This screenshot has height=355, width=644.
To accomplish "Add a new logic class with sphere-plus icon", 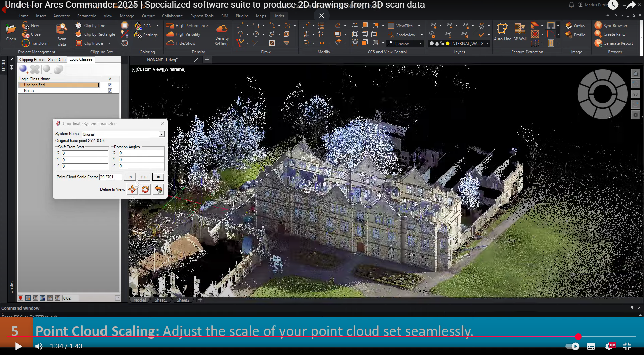I will point(24,70).
